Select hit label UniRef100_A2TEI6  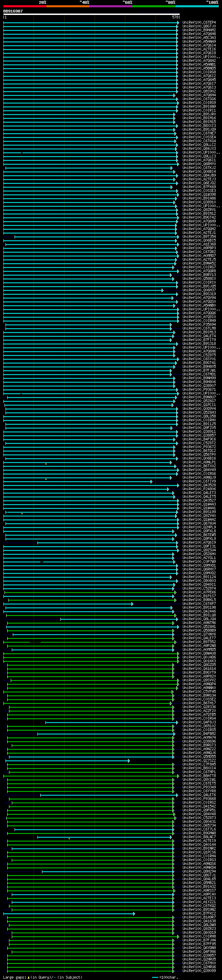point(199,49)
